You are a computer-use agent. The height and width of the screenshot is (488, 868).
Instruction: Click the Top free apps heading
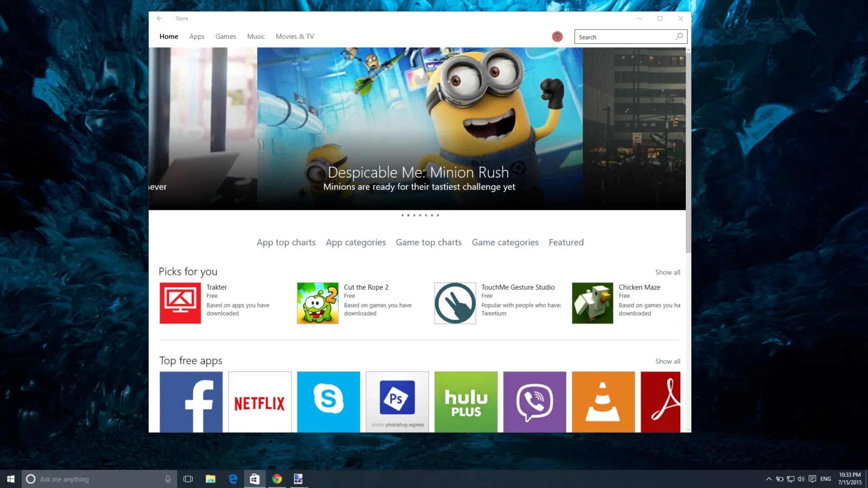(191, 361)
